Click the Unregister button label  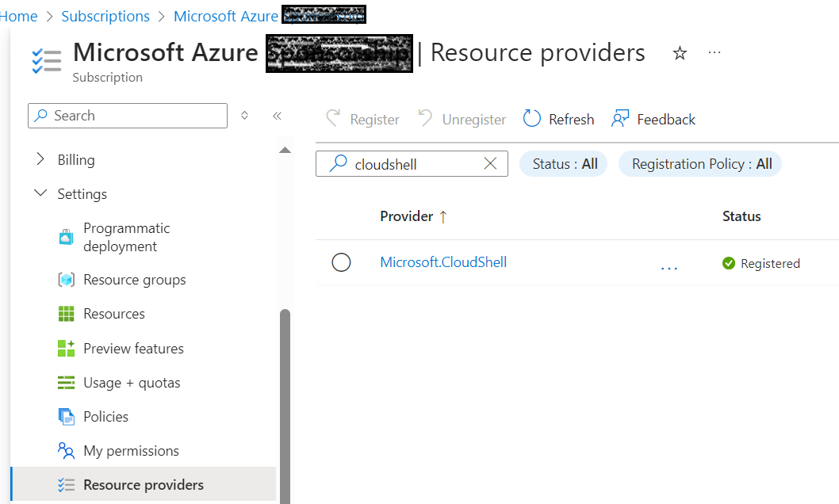click(x=473, y=119)
